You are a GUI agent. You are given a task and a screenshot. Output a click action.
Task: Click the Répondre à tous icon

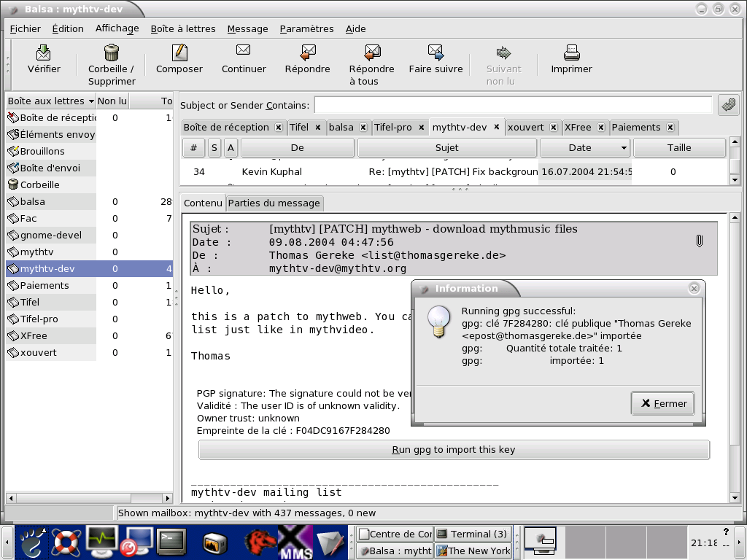tap(371, 52)
